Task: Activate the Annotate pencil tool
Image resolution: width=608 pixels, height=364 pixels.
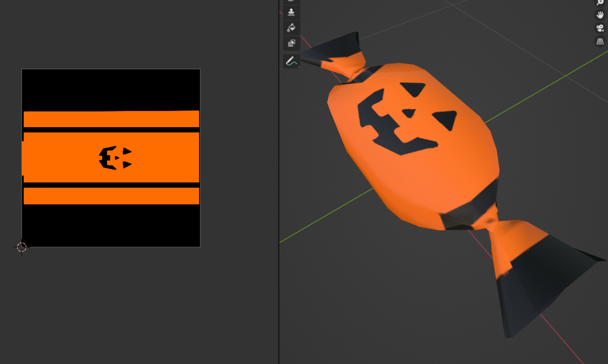Action: point(291,61)
